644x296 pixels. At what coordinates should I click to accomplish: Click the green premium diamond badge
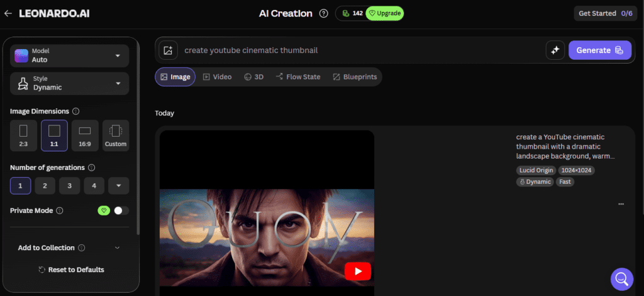tap(104, 210)
